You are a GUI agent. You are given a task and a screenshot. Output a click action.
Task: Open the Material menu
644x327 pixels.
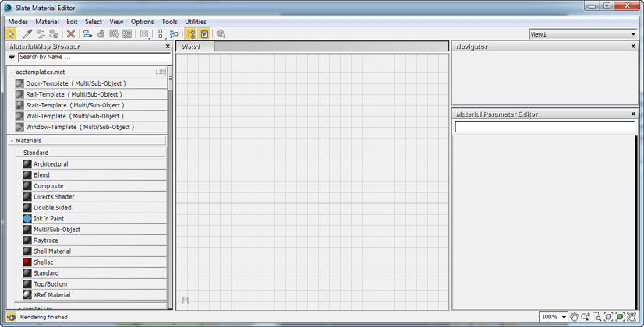(47, 22)
